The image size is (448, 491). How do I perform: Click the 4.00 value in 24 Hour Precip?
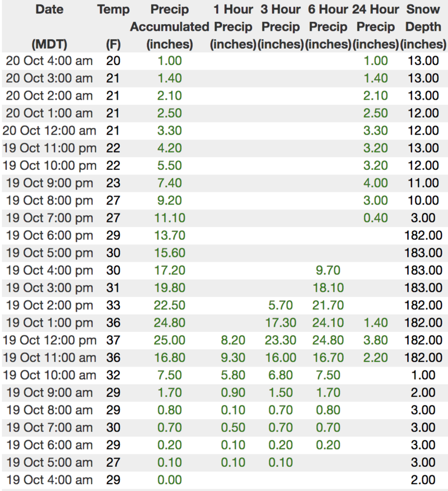pyautogui.click(x=376, y=183)
